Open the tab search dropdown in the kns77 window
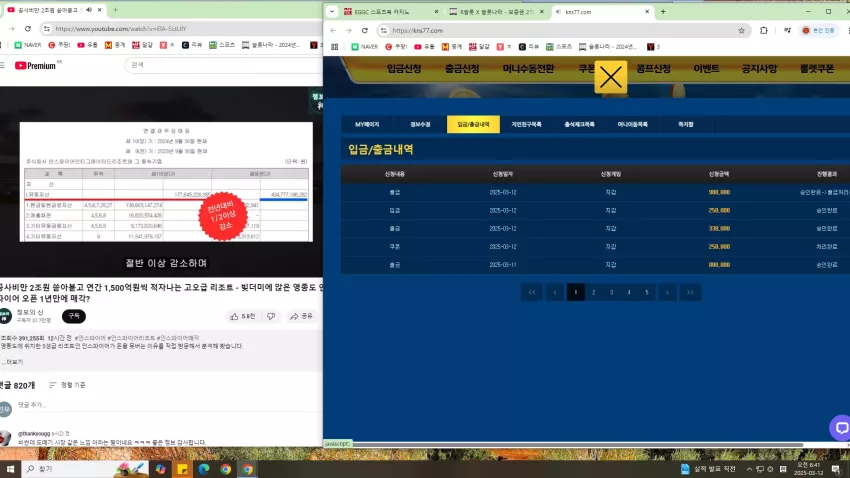 pyautogui.click(x=332, y=11)
